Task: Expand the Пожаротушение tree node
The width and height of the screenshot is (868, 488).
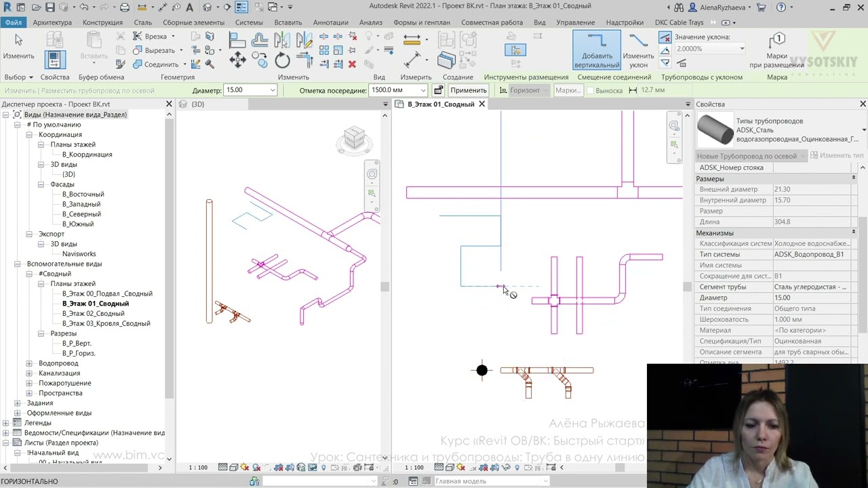Action: [x=29, y=383]
